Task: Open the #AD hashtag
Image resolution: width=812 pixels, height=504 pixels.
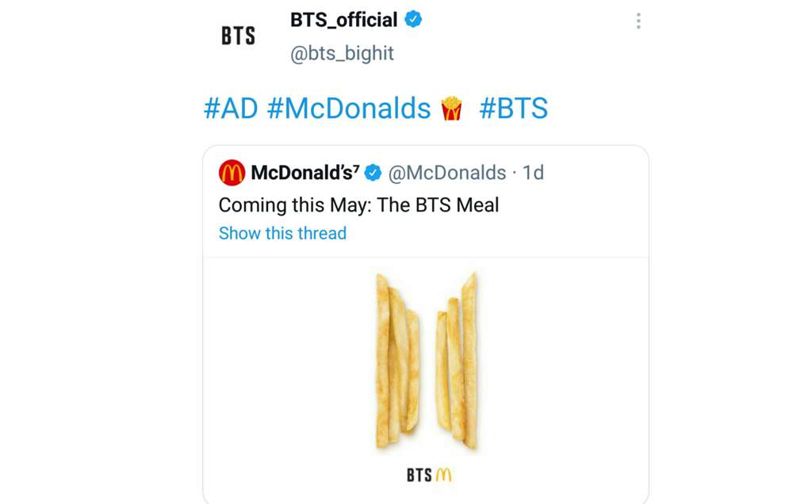Action: pos(231,108)
